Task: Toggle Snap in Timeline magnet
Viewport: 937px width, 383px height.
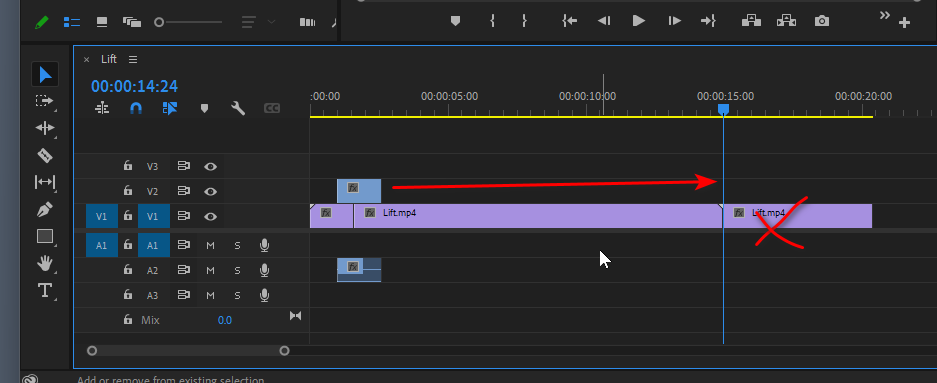Action: coord(136,108)
